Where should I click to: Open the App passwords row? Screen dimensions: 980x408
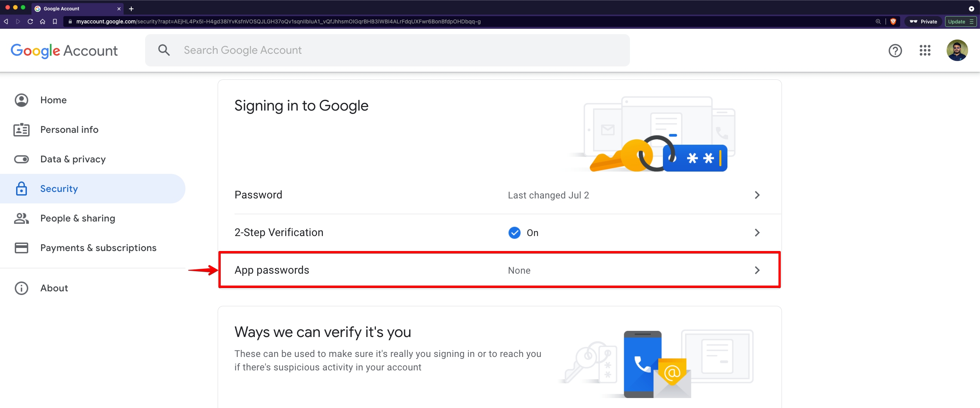click(x=500, y=270)
